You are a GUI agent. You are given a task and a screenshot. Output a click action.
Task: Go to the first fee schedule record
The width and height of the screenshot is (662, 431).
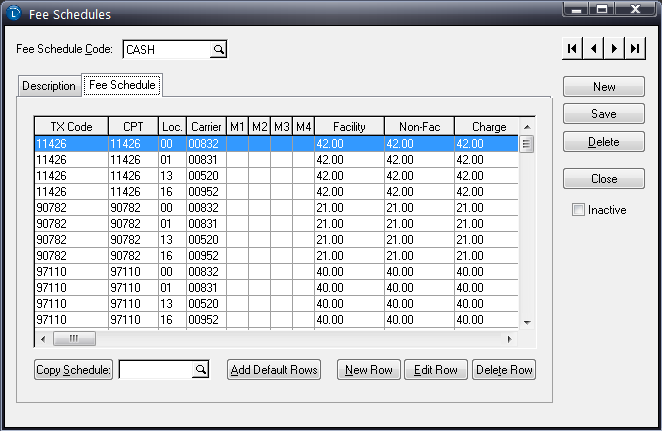(x=572, y=49)
